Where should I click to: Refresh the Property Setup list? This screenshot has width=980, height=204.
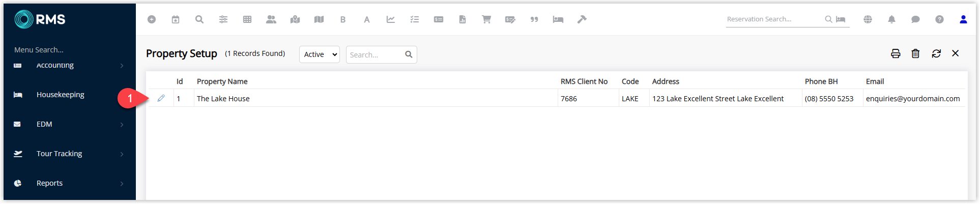(x=936, y=53)
